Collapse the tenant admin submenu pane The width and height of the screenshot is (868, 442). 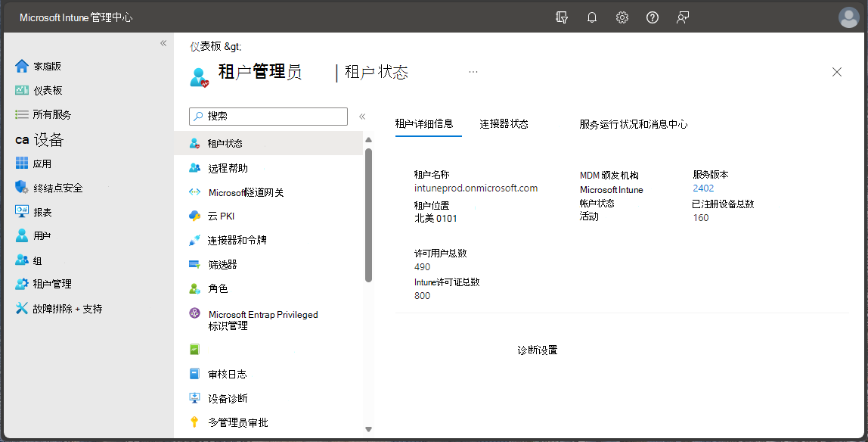(x=362, y=117)
